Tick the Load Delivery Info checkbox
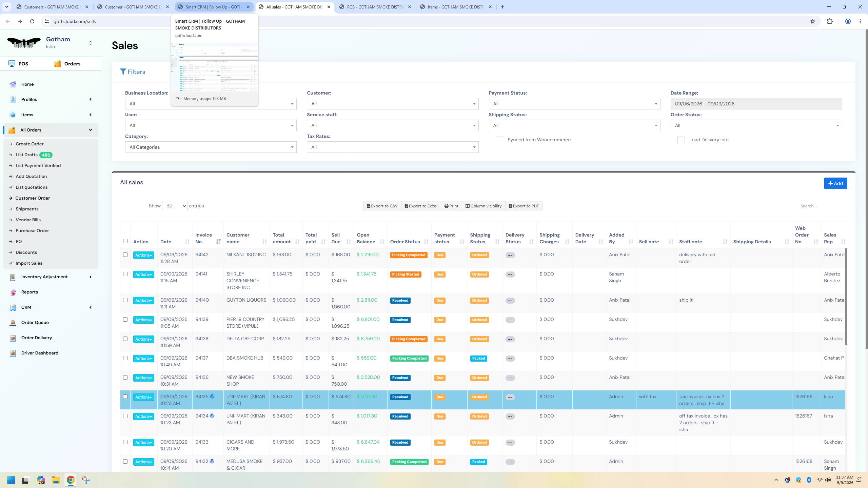868x488 pixels. [681, 140]
